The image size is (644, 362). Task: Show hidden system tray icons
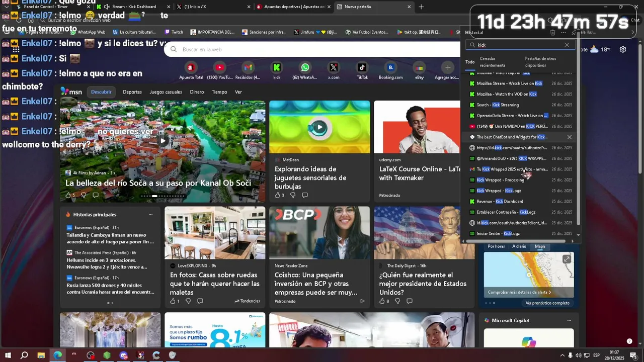point(562,355)
